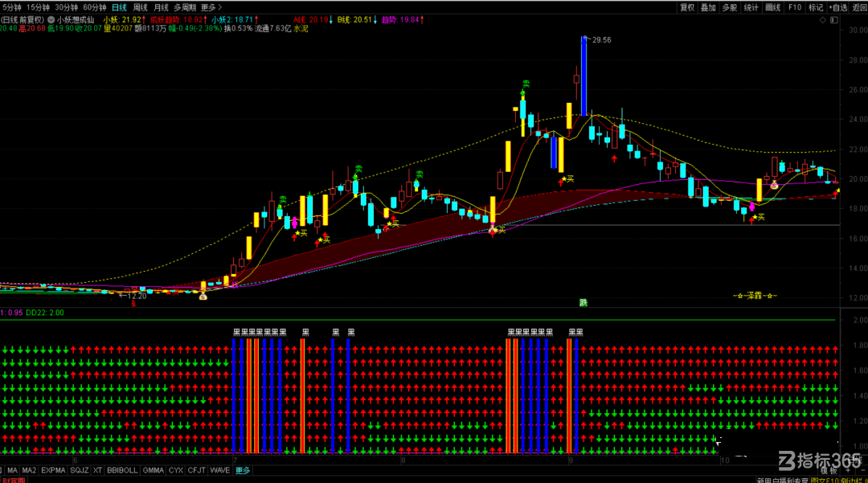The image size is (868, 483).
Task: Select the CFJT indicator tab
Action: (x=197, y=470)
